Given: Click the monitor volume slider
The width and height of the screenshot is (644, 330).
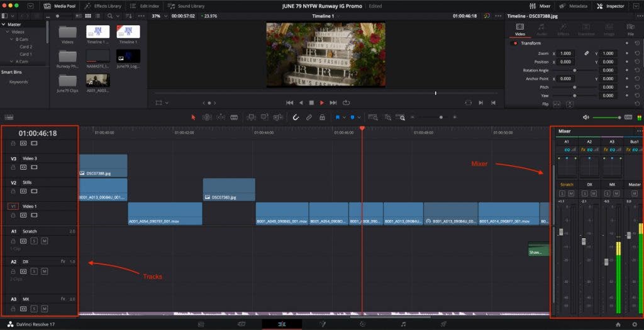Looking at the screenshot, I should click(x=607, y=118).
